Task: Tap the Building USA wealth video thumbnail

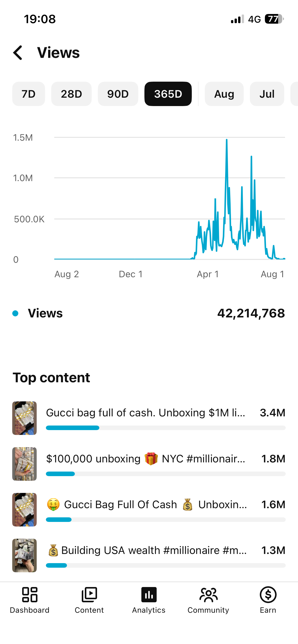Action: tap(24, 555)
